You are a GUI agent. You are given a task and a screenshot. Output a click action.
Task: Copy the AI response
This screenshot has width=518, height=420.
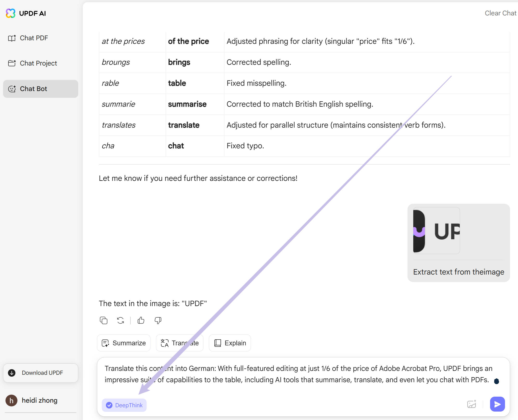pos(104,321)
